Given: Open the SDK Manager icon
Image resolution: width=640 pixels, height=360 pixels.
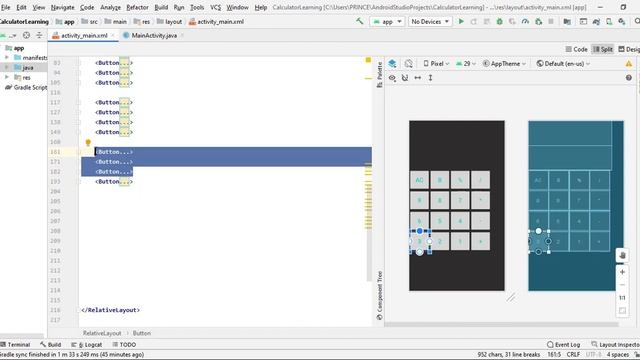Looking at the screenshot, I should pos(622,22).
